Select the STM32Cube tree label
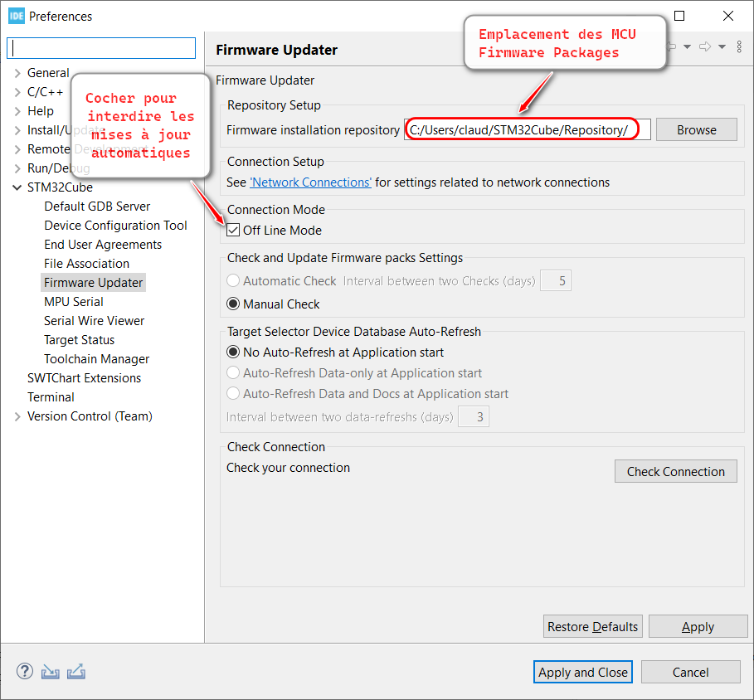The image size is (754, 700). [60, 187]
